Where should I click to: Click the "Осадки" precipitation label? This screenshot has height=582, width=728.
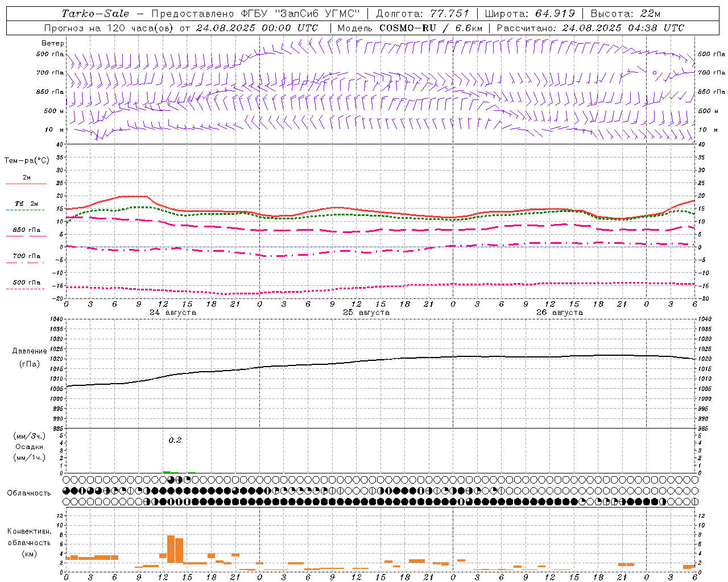point(30,447)
